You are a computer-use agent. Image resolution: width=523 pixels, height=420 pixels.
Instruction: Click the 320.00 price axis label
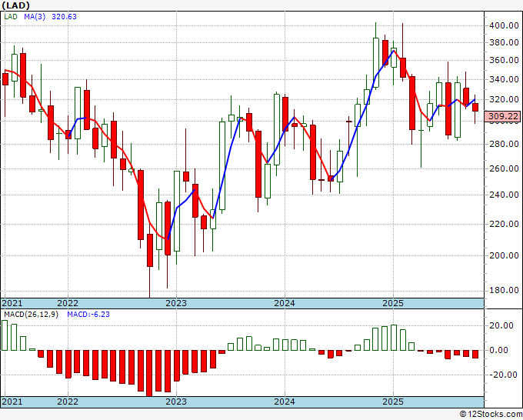coord(504,99)
